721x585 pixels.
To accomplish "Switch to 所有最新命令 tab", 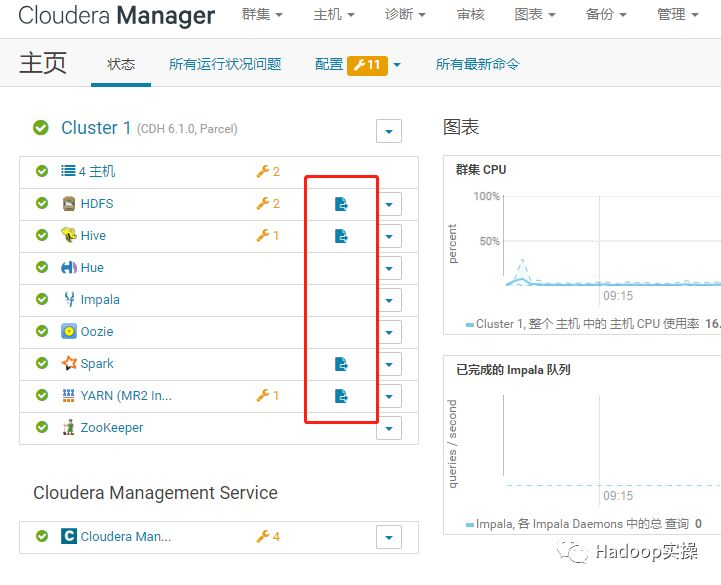I will [x=477, y=64].
